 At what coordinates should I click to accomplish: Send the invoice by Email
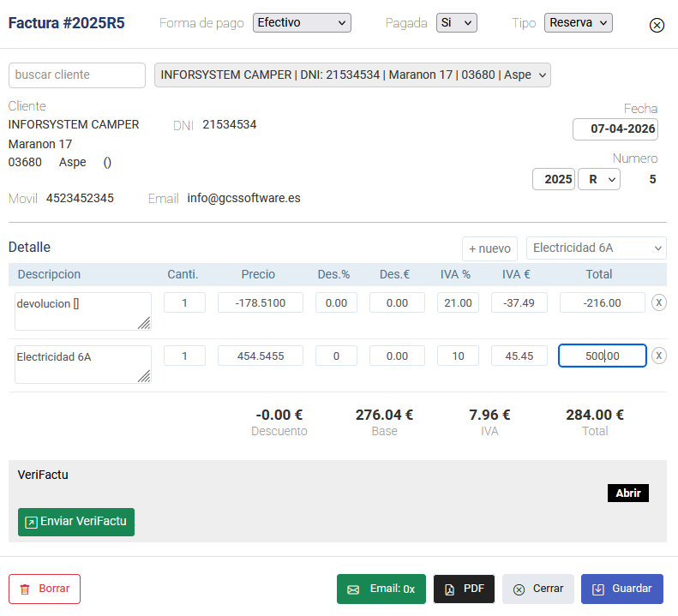381,589
